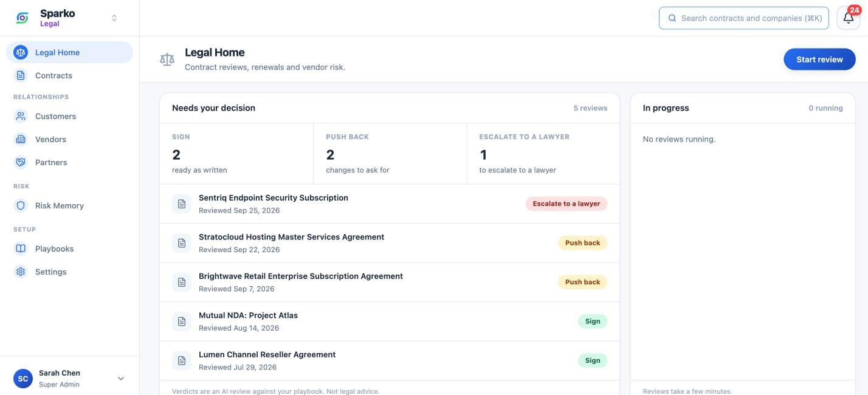868x395 pixels.
Task: Open Risk Memory
Action: tap(69, 205)
